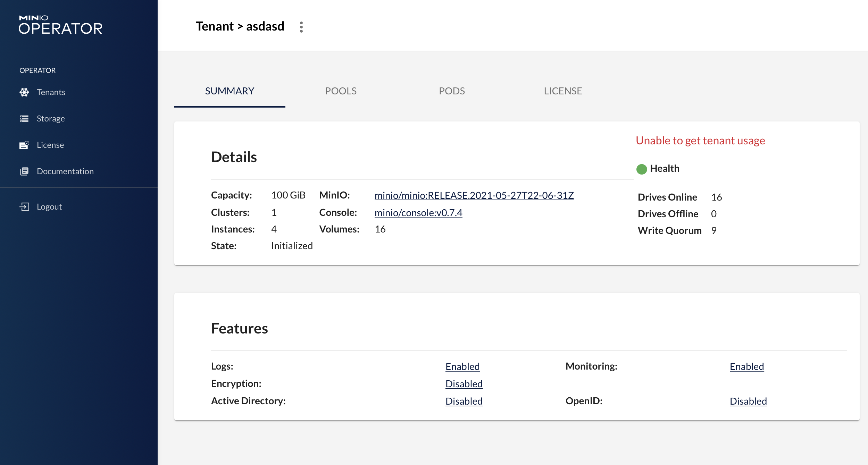This screenshot has height=465, width=868.
Task: Switch to the LICENSE tab
Action: coord(563,91)
